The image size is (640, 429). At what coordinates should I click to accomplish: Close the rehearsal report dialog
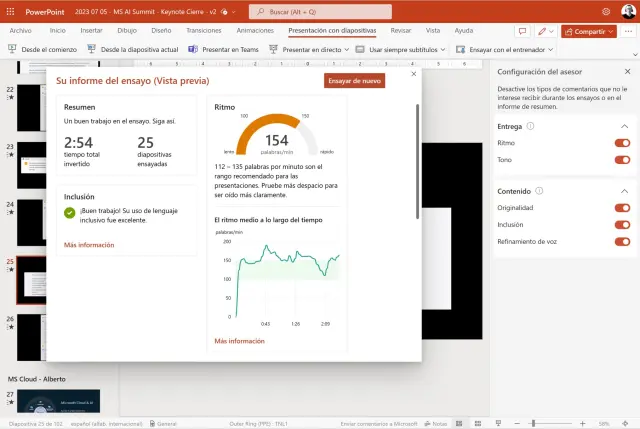click(414, 74)
